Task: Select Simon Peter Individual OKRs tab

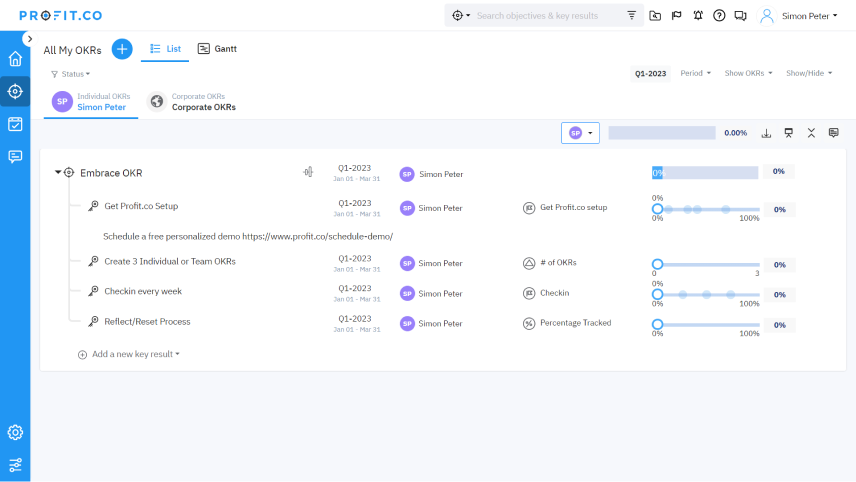Action: point(91,102)
